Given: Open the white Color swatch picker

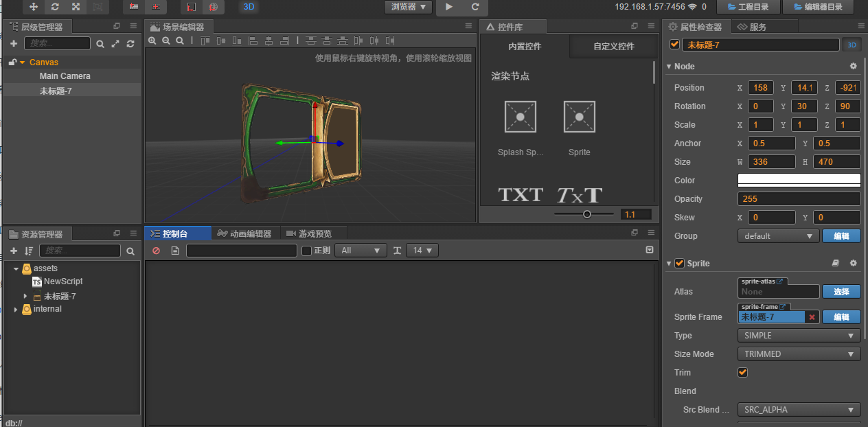Looking at the screenshot, I should point(799,180).
